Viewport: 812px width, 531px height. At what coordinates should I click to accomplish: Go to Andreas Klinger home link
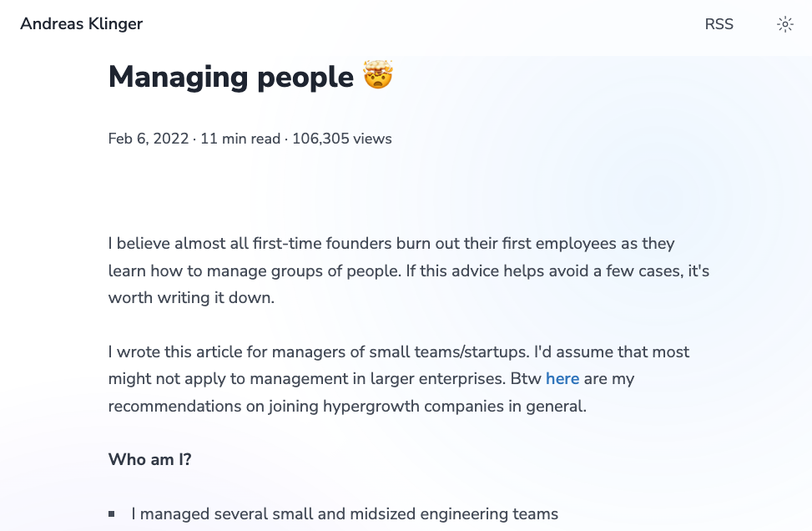pyautogui.click(x=82, y=24)
